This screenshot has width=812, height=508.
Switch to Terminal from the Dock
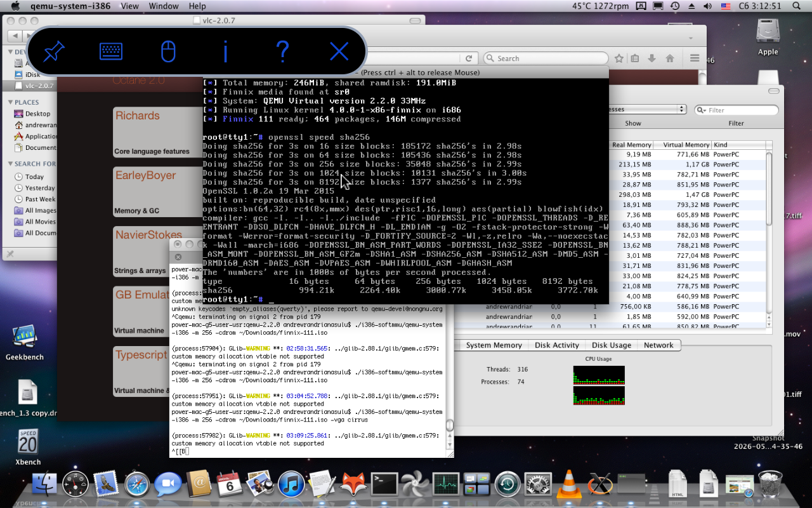pos(384,485)
